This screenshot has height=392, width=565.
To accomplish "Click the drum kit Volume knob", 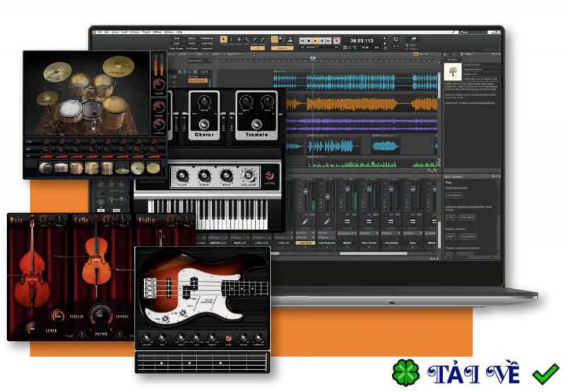I will pyautogui.click(x=158, y=85).
